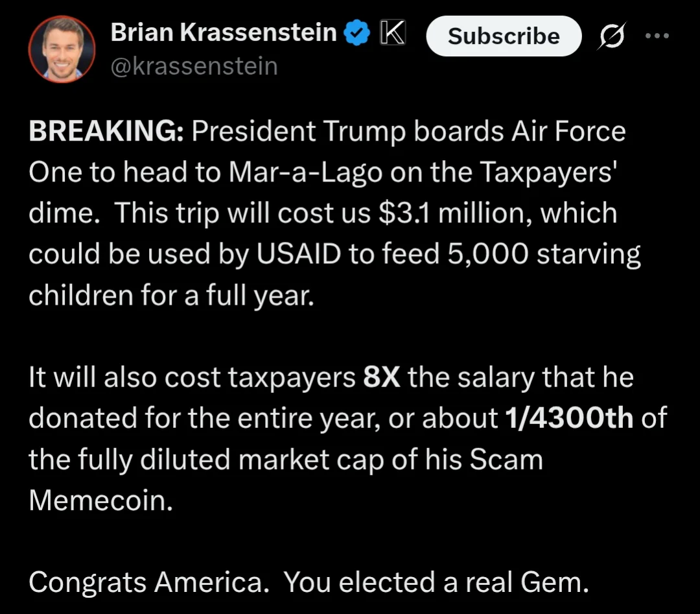Image resolution: width=700 pixels, height=614 pixels.
Task: Click the Congrats America closing line
Action: pos(149,582)
